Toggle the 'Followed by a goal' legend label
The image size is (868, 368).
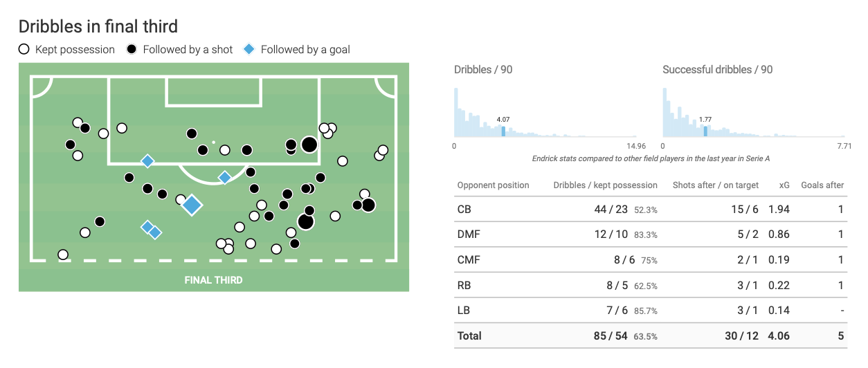(305, 50)
